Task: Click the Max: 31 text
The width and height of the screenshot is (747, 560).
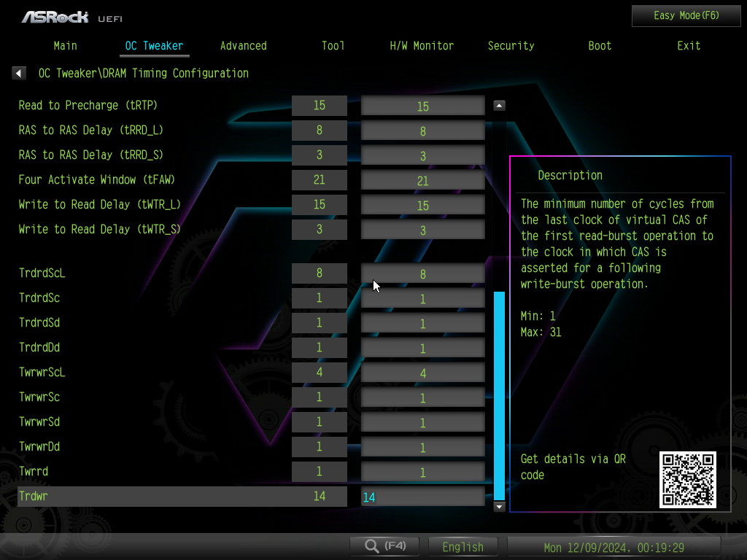Action: point(541,332)
